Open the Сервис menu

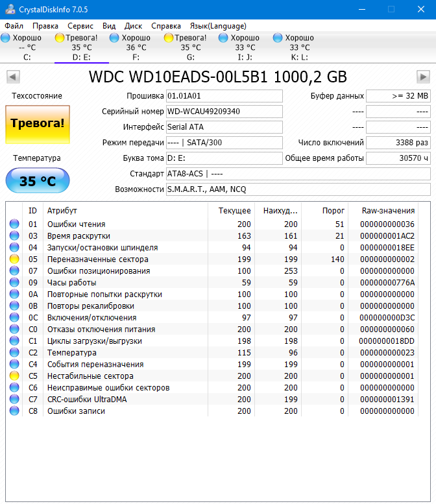click(x=80, y=26)
